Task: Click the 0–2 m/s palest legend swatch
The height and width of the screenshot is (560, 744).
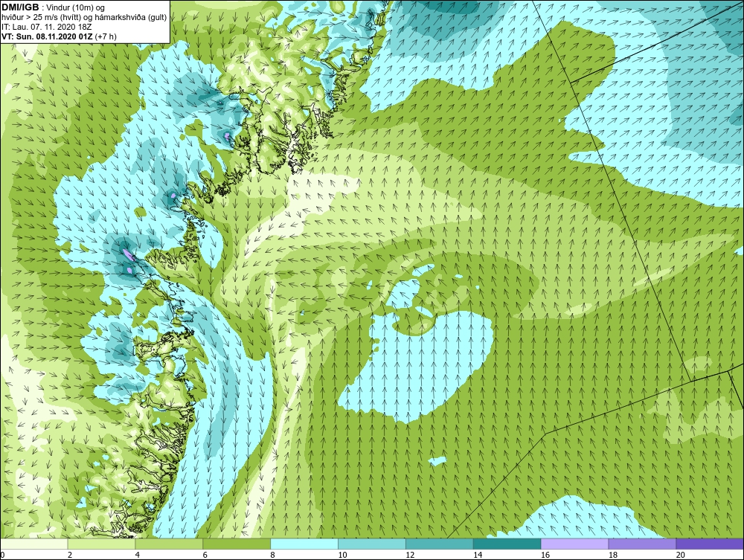Action: point(34,544)
